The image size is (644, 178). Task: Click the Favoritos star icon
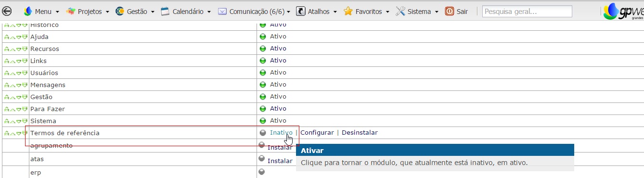348,12
